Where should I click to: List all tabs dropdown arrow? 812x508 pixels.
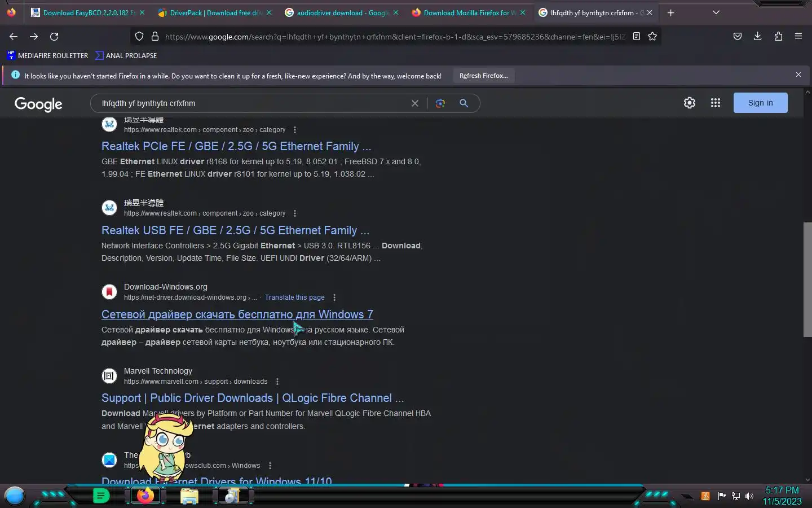716,12
